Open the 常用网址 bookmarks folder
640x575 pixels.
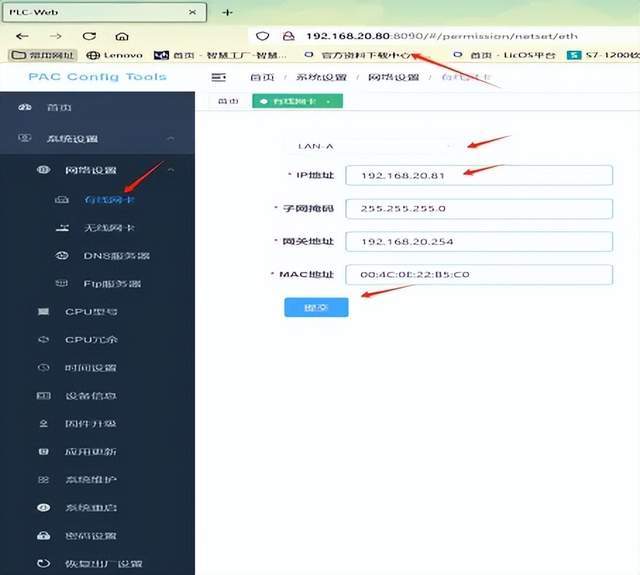coord(42,55)
